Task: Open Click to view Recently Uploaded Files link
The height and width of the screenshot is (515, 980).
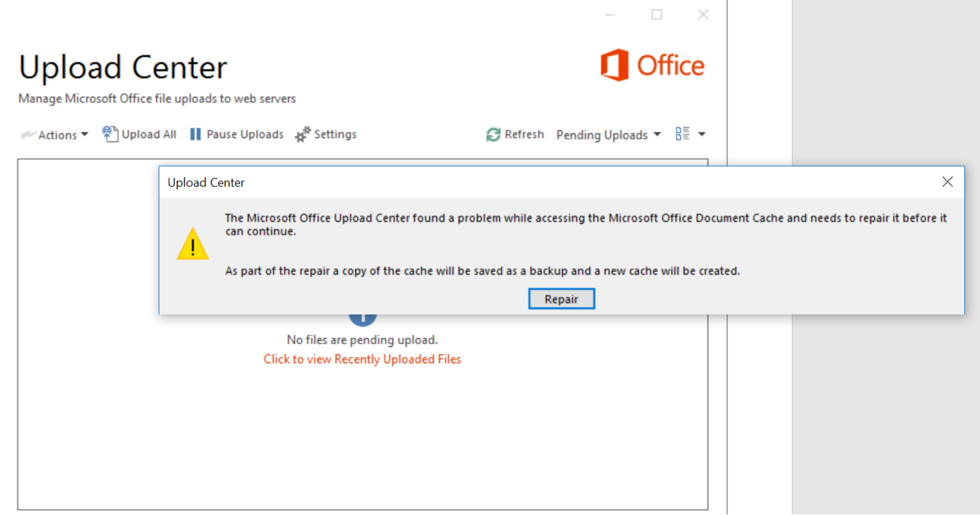Action: click(362, 359)
